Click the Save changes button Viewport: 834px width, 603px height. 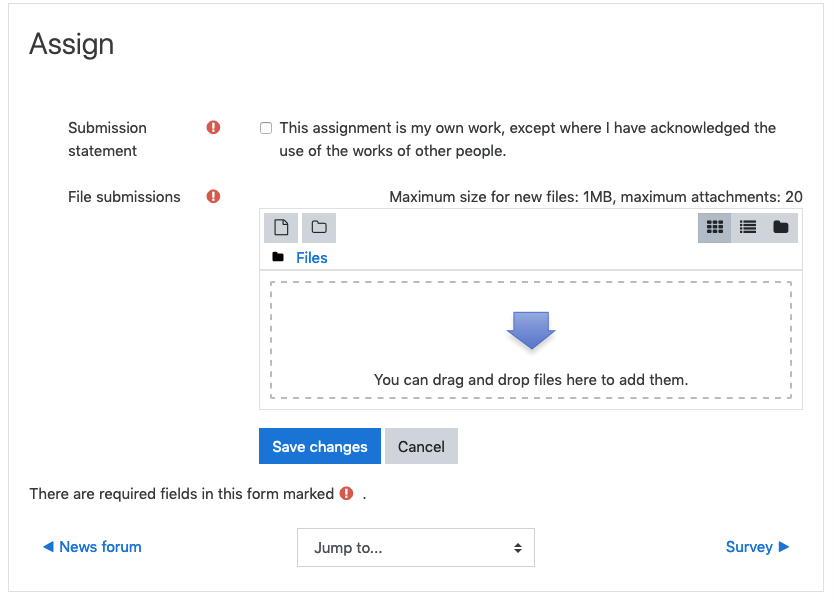coord(320,446)
